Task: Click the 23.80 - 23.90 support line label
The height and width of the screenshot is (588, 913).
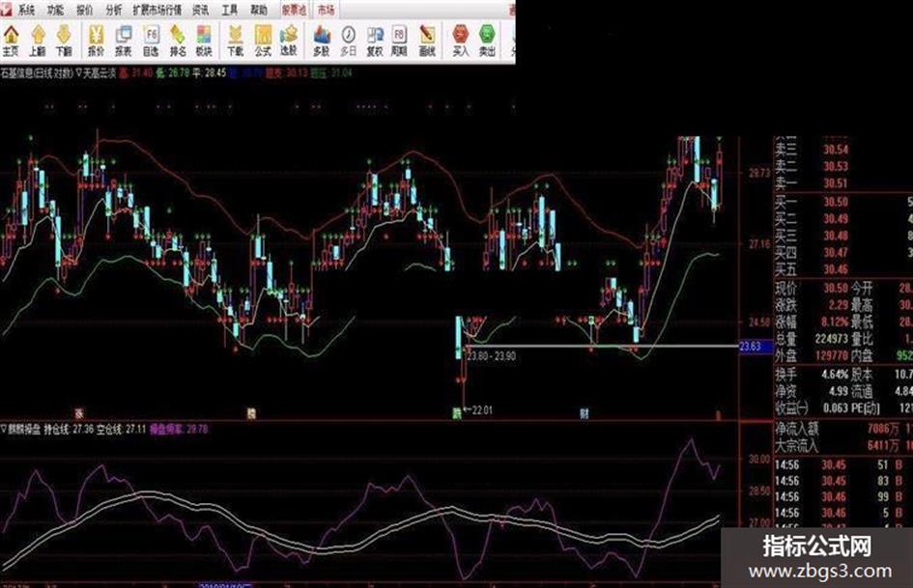Action: 491,355
